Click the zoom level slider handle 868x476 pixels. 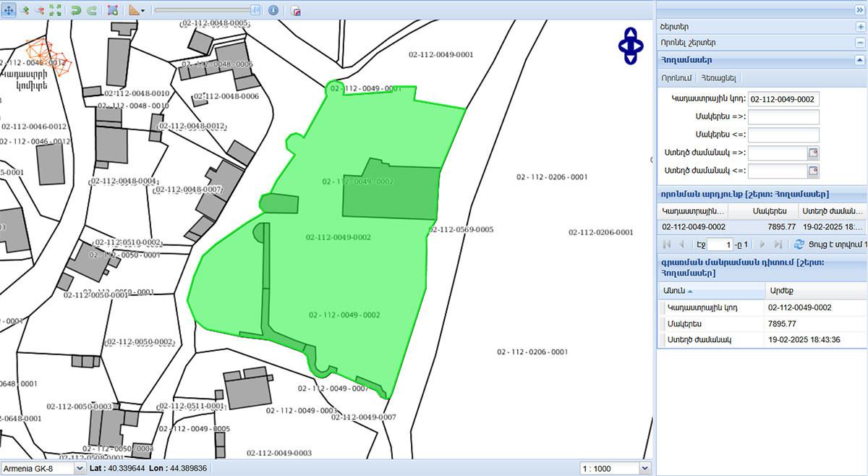[x=256, y=10]
